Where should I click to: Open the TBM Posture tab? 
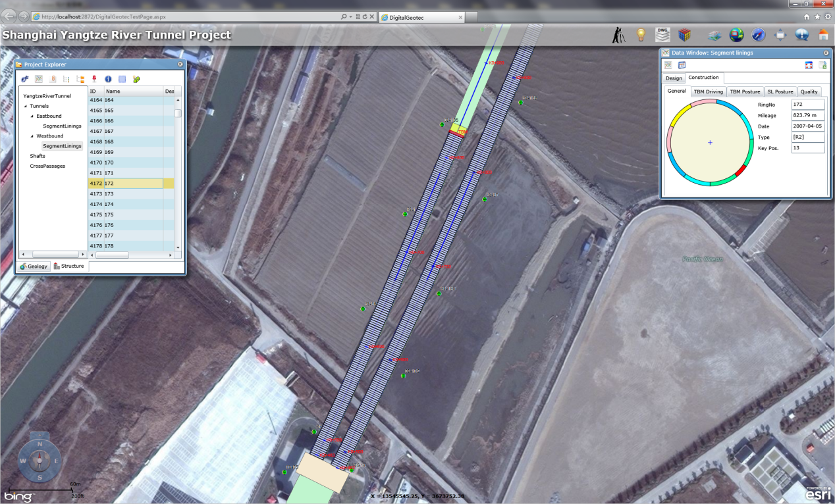pos(745,91)
